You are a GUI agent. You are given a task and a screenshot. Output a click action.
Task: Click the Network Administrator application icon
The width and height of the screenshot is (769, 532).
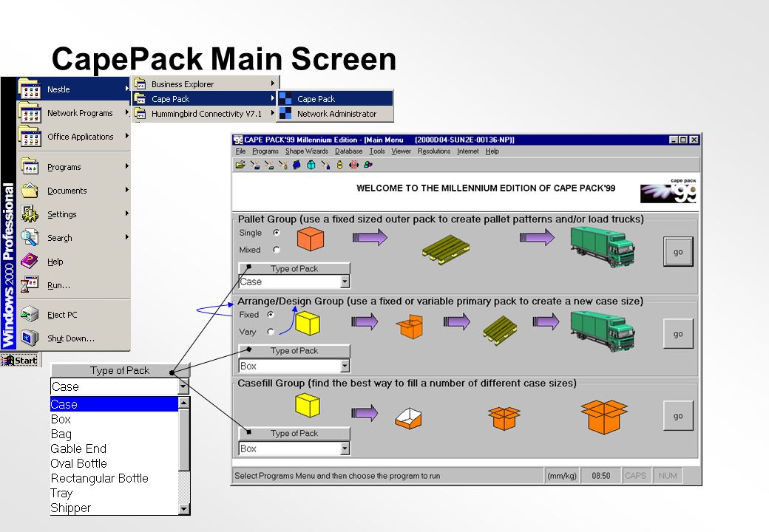click(x=285, y=114)
